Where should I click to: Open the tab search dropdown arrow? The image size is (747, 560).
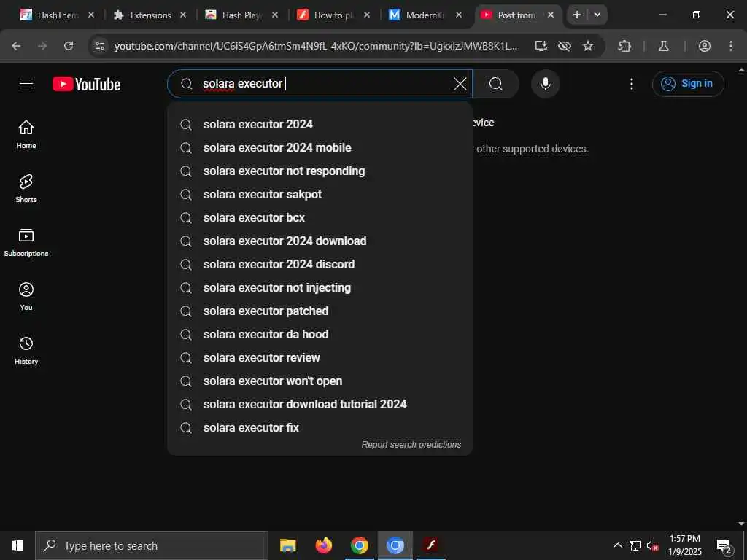[x=597, y=15]
